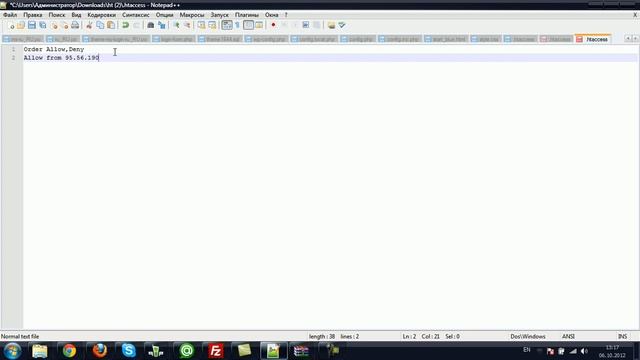Close current document via toolbar Close icon
Viewport: 640px width, 360px height.
(54, 25)
